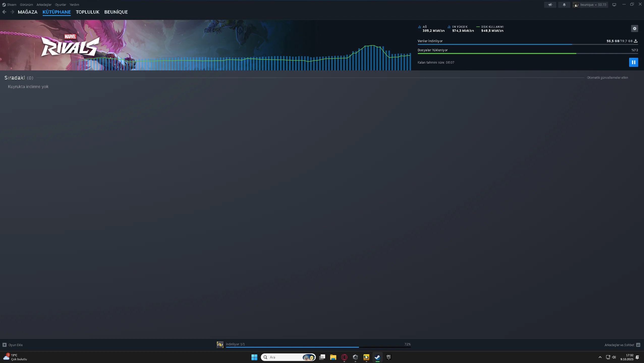Click the announcements megaphone icon

550,5
